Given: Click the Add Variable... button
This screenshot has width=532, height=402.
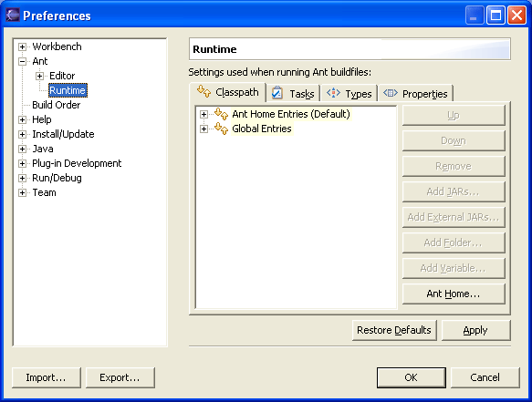Looking at the screenshot, I should (x=454, y=268).
